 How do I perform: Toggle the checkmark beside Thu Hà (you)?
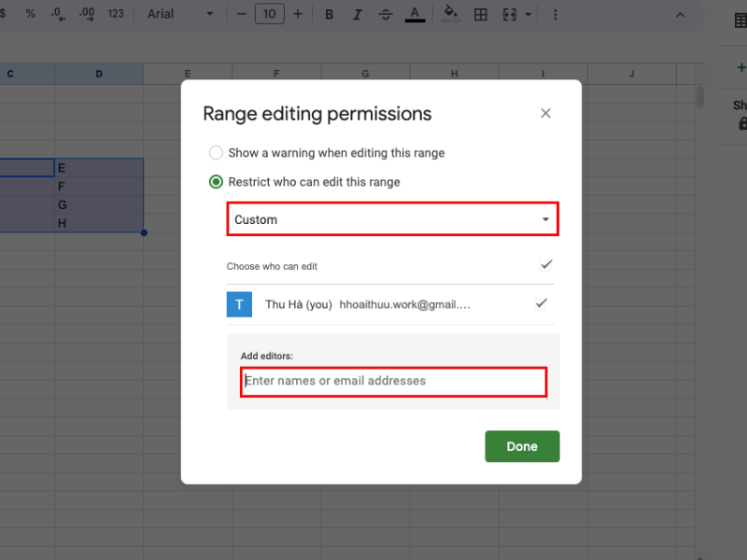pyautogui.click(x=540, y=304)
